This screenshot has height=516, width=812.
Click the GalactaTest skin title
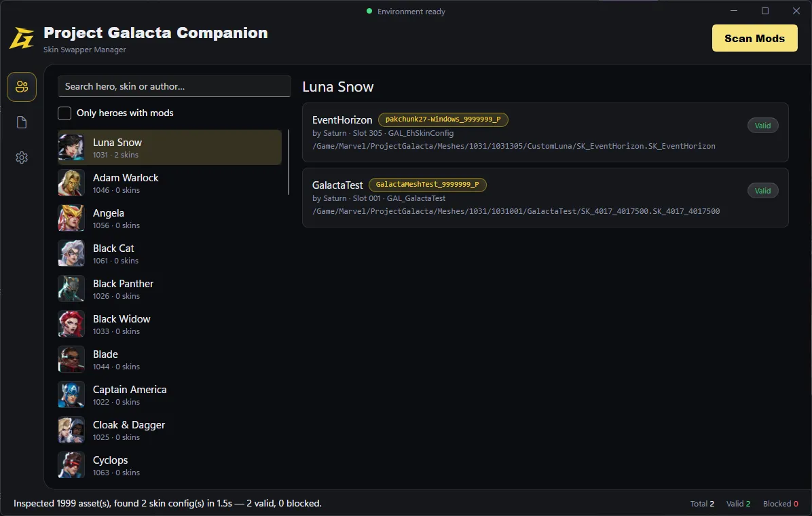(x=337, y=185)
